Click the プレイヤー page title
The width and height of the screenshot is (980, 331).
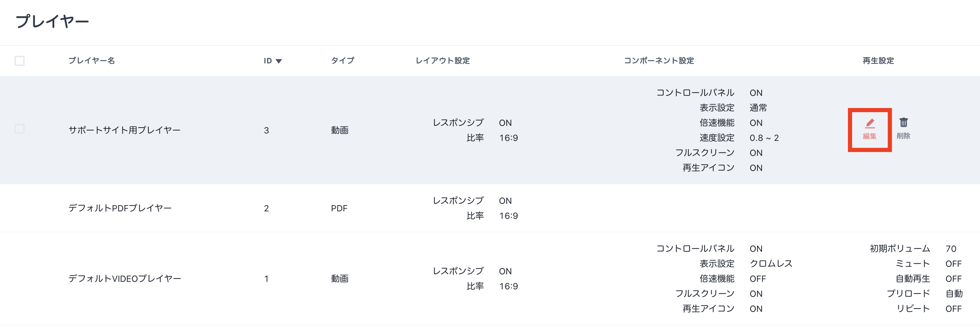click(x=52, y=21)
